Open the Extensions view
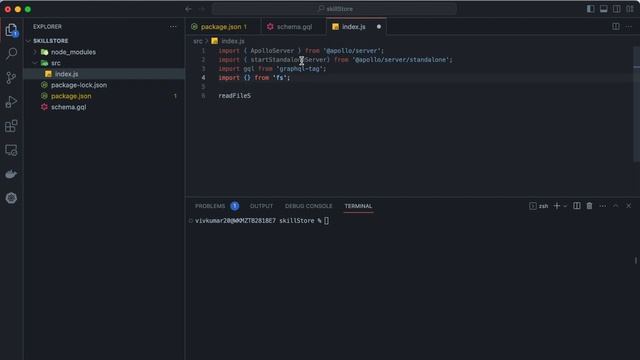 (11, 126)
